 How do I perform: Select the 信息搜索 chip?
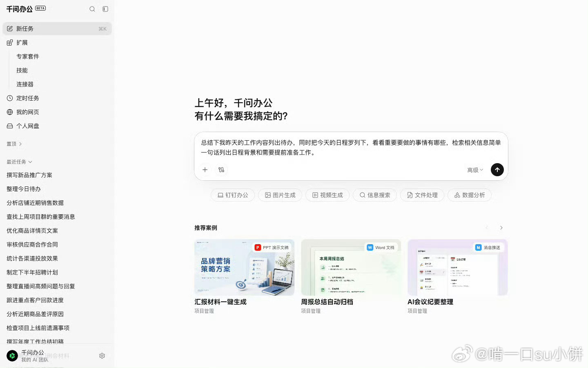[375, 195]
